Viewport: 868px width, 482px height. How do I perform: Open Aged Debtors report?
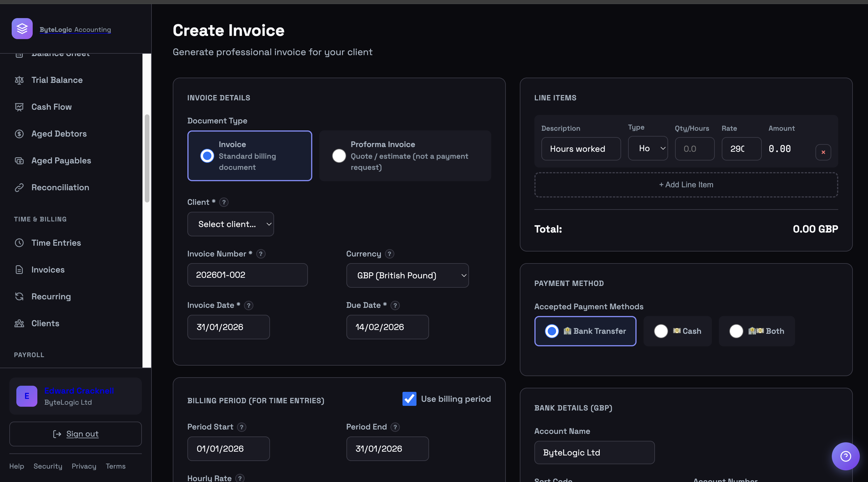[59, 134]
